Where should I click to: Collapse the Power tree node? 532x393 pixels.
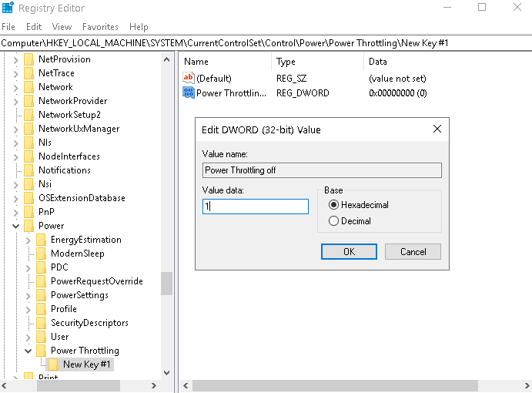15,227
